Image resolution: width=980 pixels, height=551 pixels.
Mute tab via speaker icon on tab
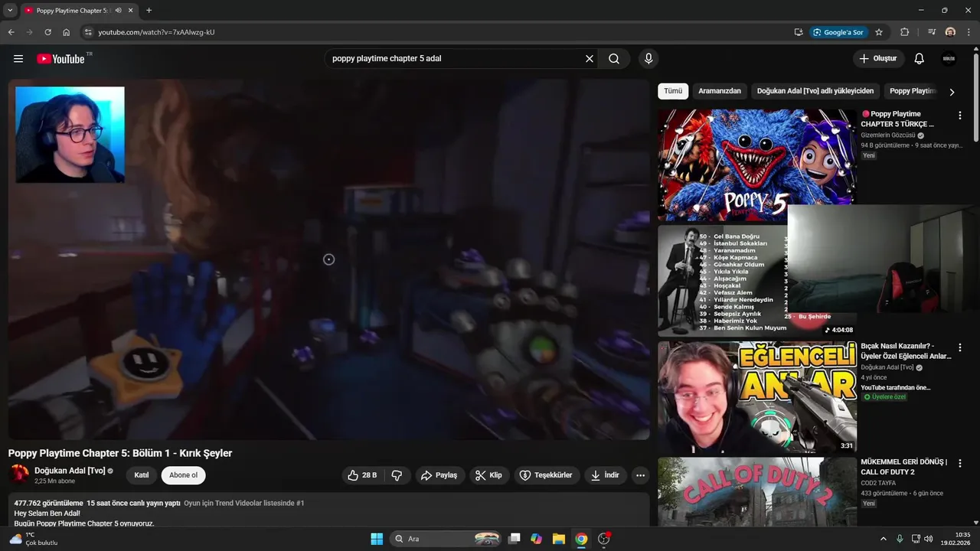[118, 11]
